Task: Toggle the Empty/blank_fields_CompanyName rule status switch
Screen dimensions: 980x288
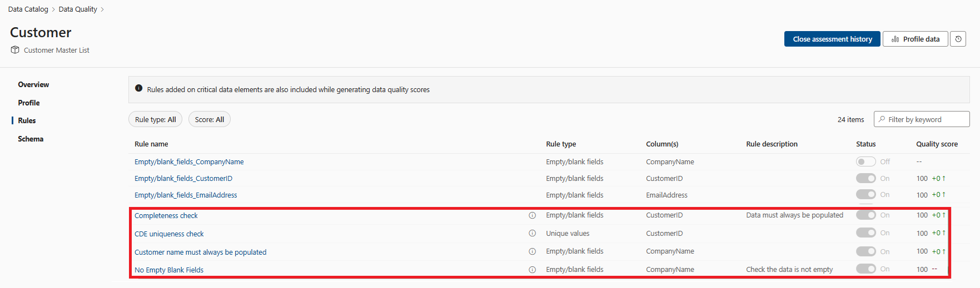Action: point(865,161)
